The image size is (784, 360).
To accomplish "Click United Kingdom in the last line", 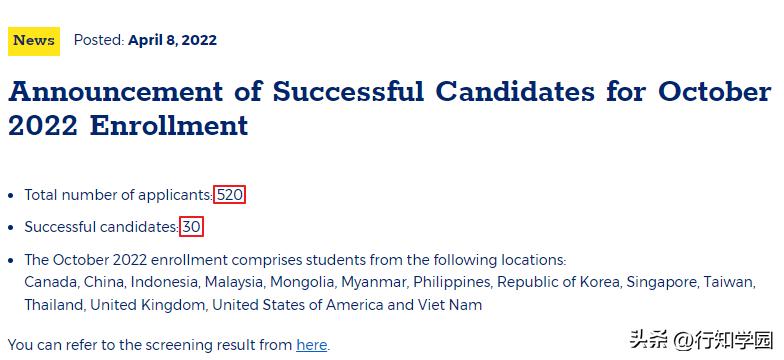I will tap(148, 305).
